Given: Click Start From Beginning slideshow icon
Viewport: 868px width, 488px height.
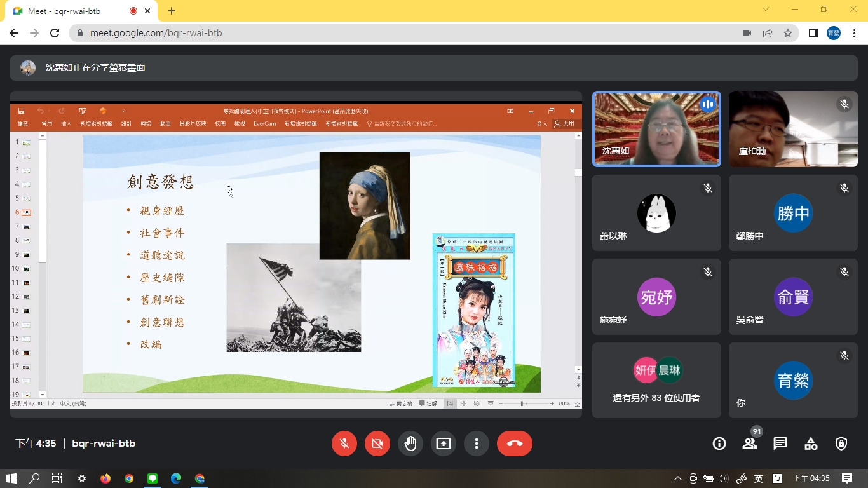Looking at the screenshot, I should (83, 111).
